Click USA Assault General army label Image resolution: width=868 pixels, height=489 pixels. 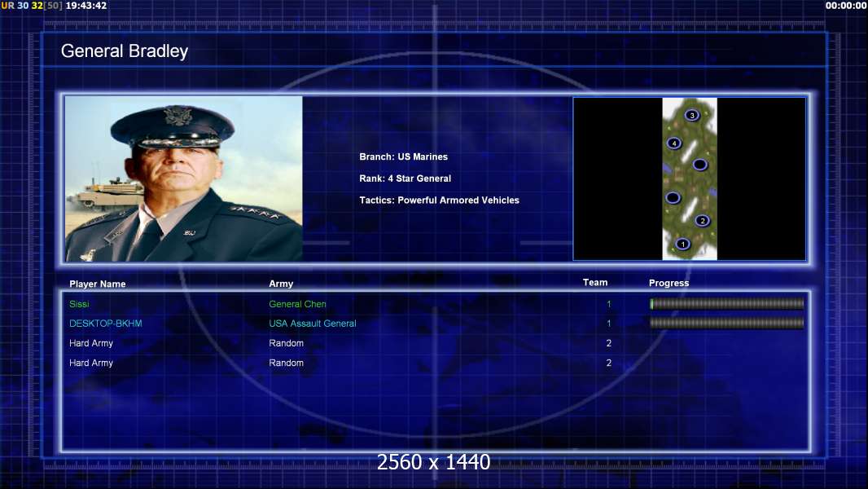[x=312, y=324]
